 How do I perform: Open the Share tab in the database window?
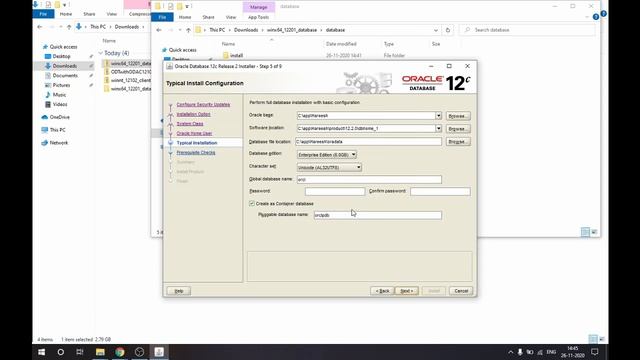(208, 17)
